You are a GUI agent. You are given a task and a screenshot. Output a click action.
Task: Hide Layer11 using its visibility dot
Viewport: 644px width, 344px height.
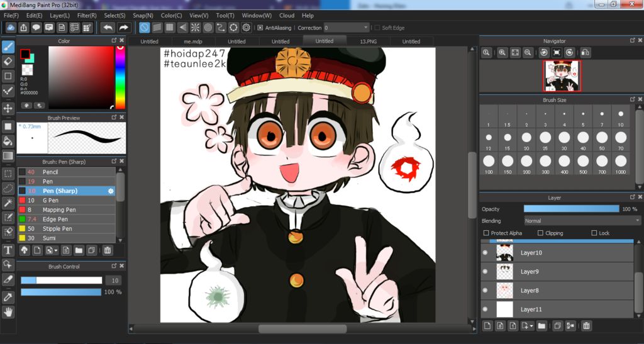coord(485,309)
